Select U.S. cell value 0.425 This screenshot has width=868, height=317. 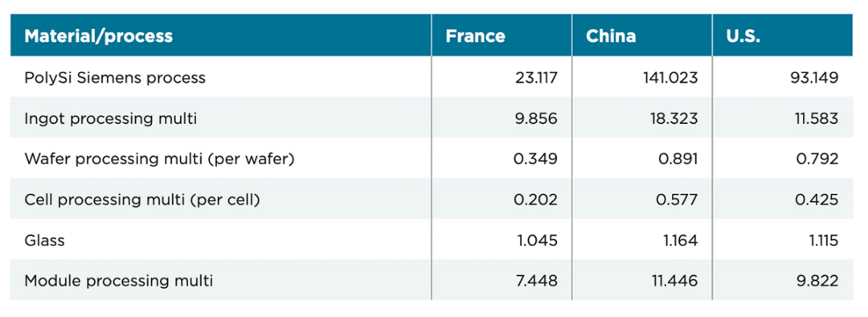[816, 200]
